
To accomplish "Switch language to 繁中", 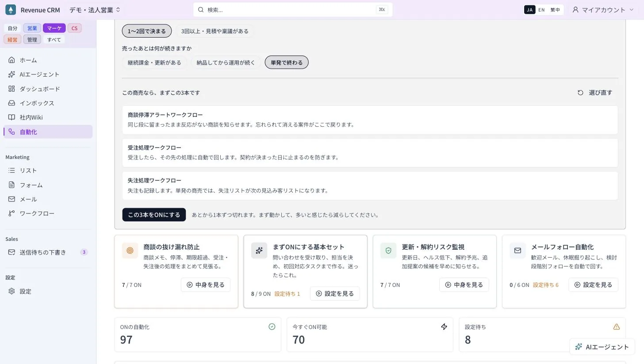I will pyautogui.click(x=555, y=10).
